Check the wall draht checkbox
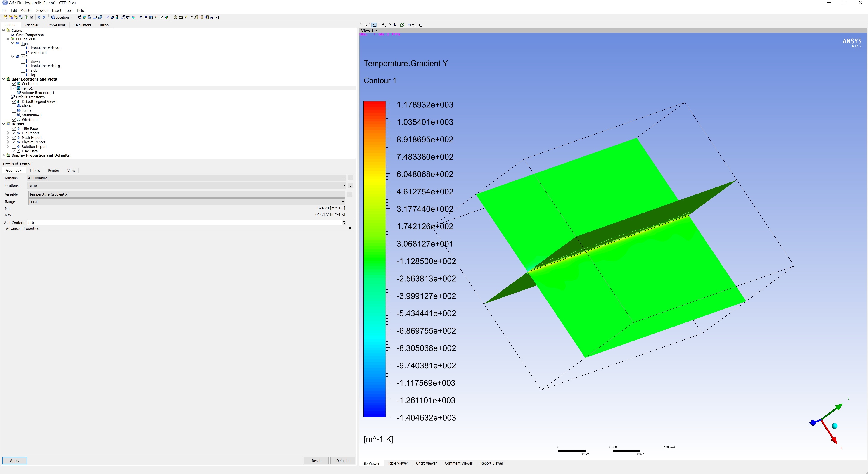 click(x=23, y=52)
